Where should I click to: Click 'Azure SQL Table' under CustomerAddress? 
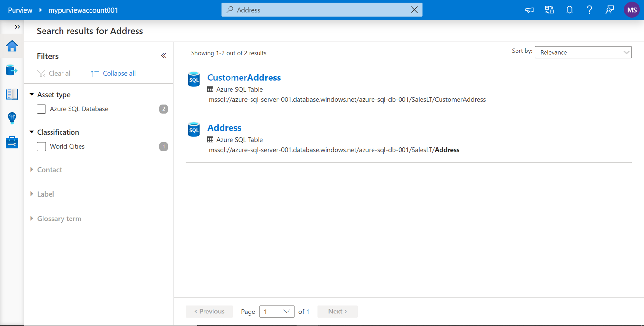pos(240,89)
